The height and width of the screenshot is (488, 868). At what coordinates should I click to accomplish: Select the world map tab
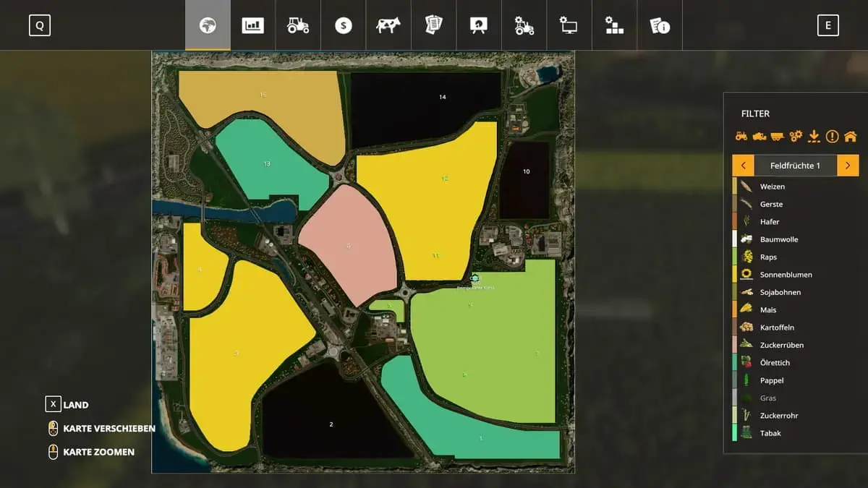click(x=208, y=25)
